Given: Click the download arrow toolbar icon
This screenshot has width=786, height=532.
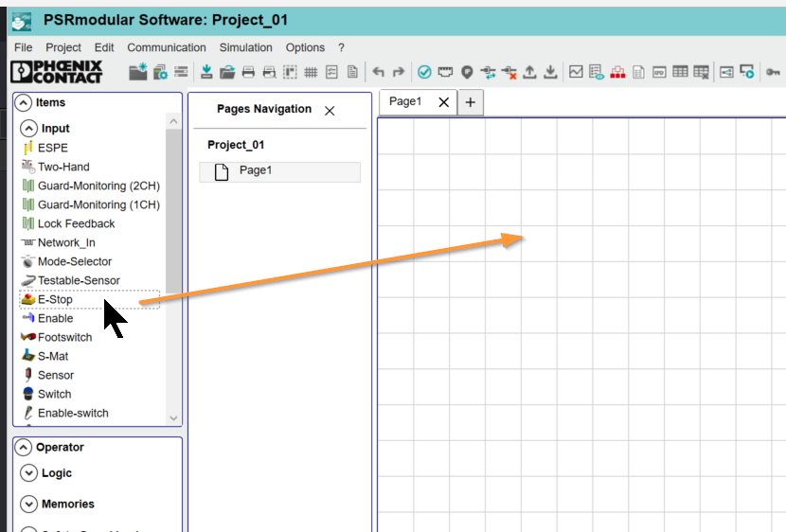Looking at the screenshot, I should tap(550, 72).
